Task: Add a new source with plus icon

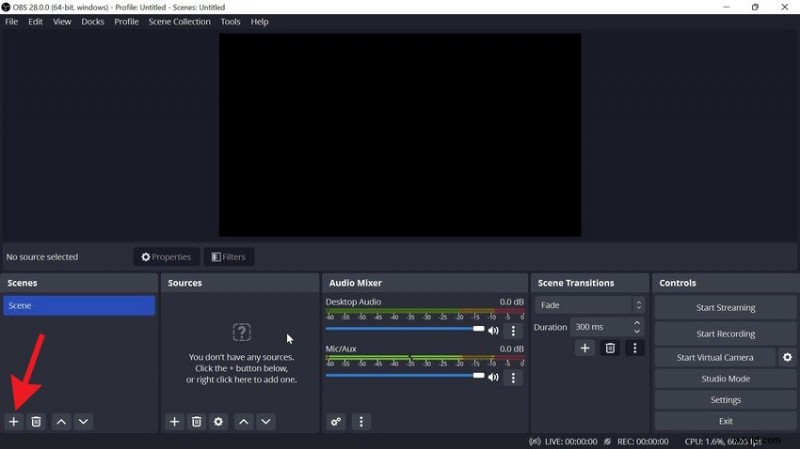Action: 174,422
